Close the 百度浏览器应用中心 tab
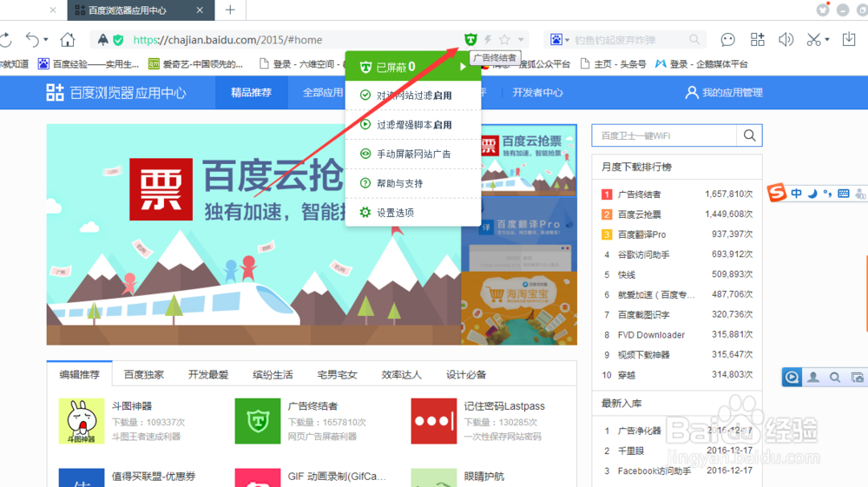868x487 pixels. tap(200, 10)
